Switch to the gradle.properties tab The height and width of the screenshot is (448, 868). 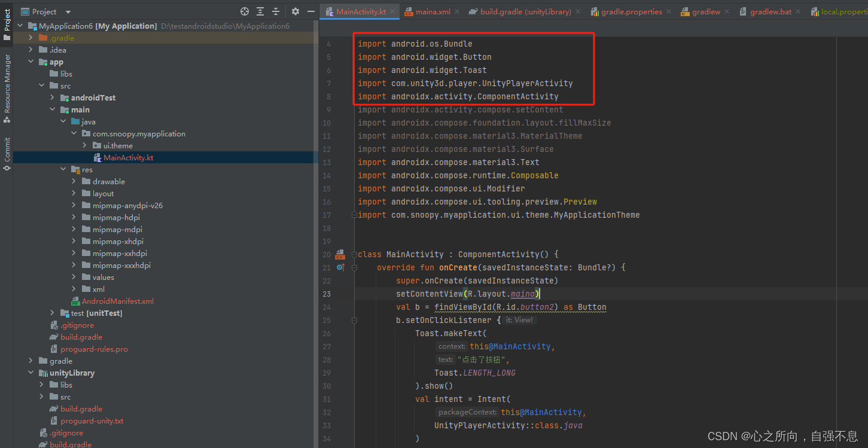click(x=632, y=11)
